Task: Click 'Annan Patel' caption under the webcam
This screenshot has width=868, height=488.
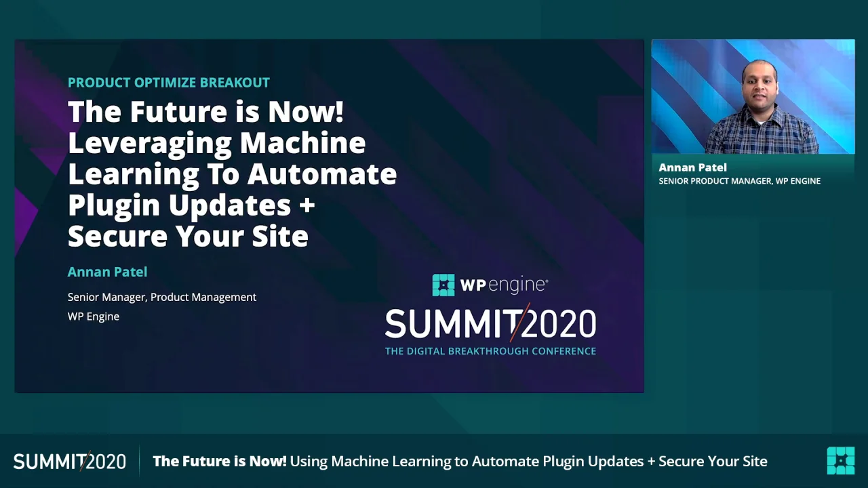Action: pyautogui.click(x=693, y=167)
